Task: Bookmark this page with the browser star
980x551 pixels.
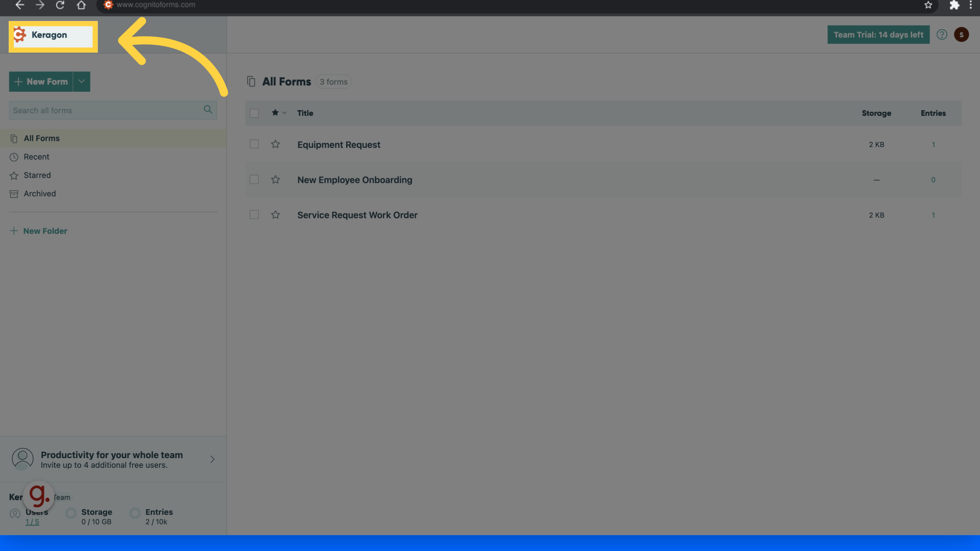Action: 928,5
